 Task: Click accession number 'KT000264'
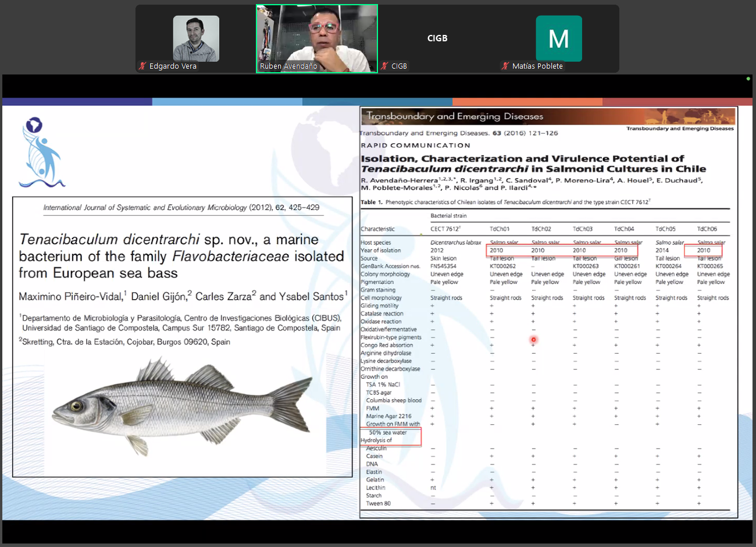pos(668,267)
